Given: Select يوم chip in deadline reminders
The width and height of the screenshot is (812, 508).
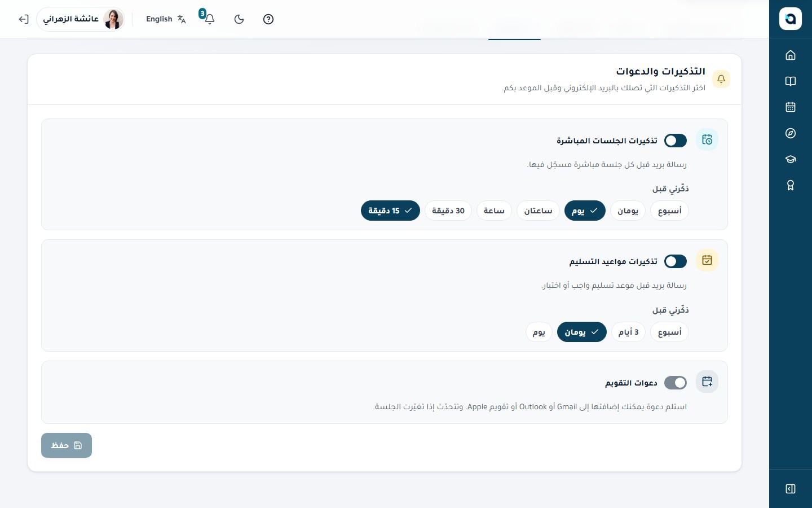Looking at the screenshot, I should pyautogui.click(x=539, y=332).
